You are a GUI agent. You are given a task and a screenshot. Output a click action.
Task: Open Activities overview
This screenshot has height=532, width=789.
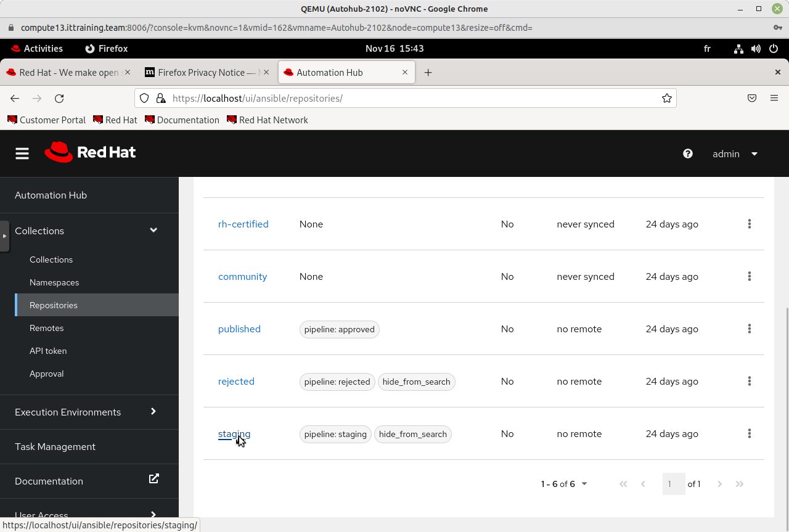click(x=36, y=49)
